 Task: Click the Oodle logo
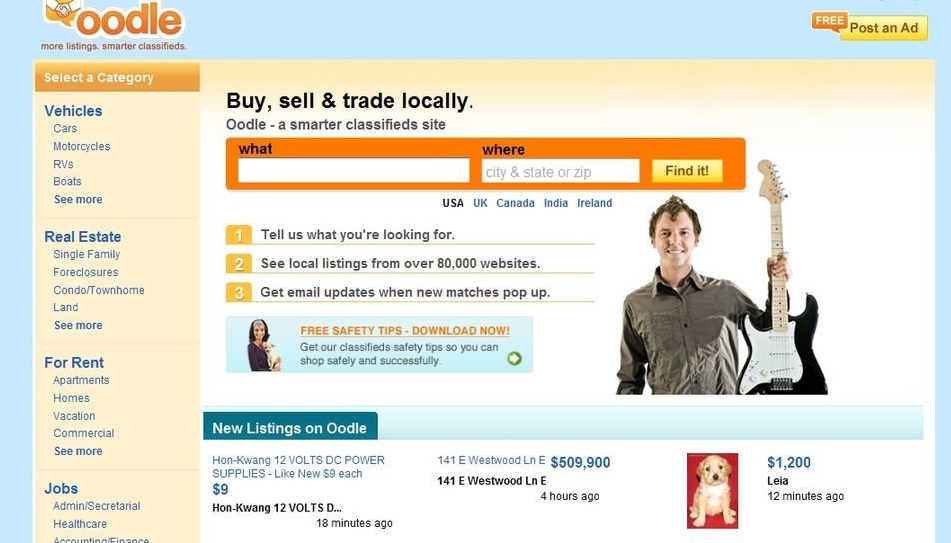(x=114, y=21)
